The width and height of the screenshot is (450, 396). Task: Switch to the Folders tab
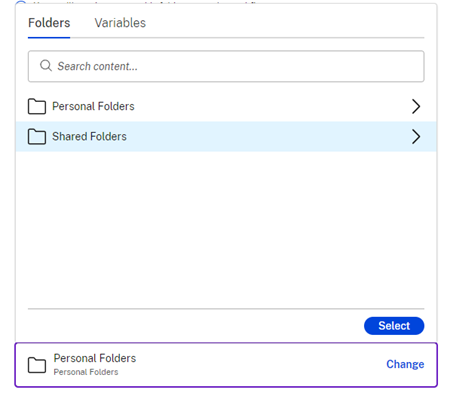[49, 23]
